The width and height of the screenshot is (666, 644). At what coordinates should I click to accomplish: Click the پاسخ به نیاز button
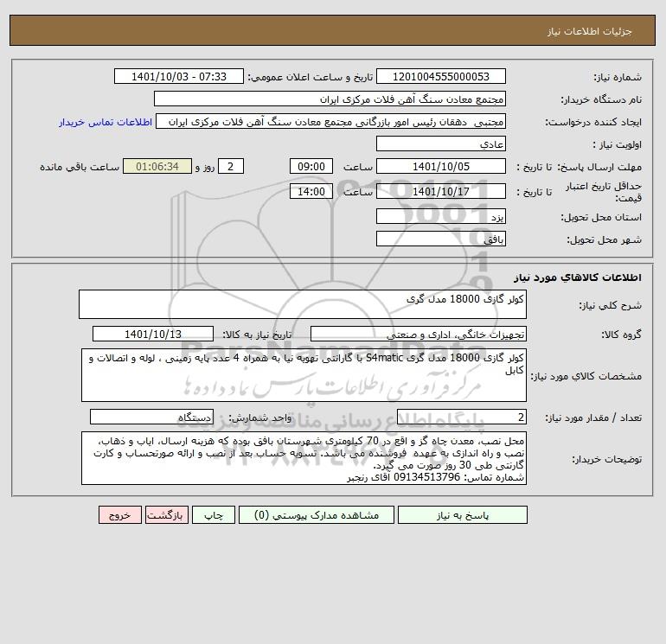[463, 515]
